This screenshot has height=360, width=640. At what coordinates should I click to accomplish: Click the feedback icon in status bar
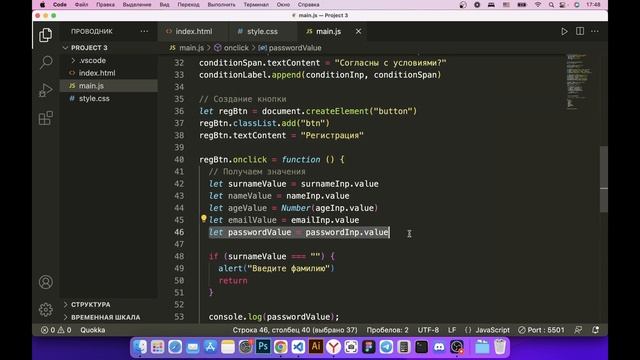click(x=578, y=330)
